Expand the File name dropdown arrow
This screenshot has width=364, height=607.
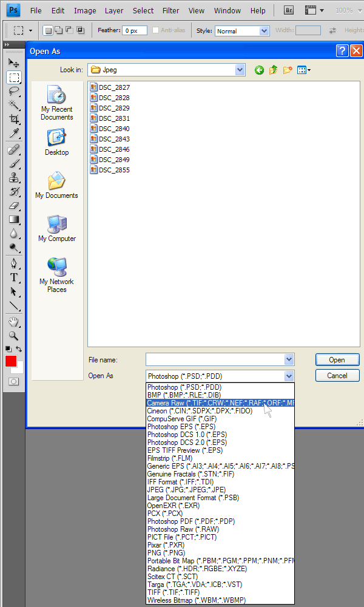(289, 359)
